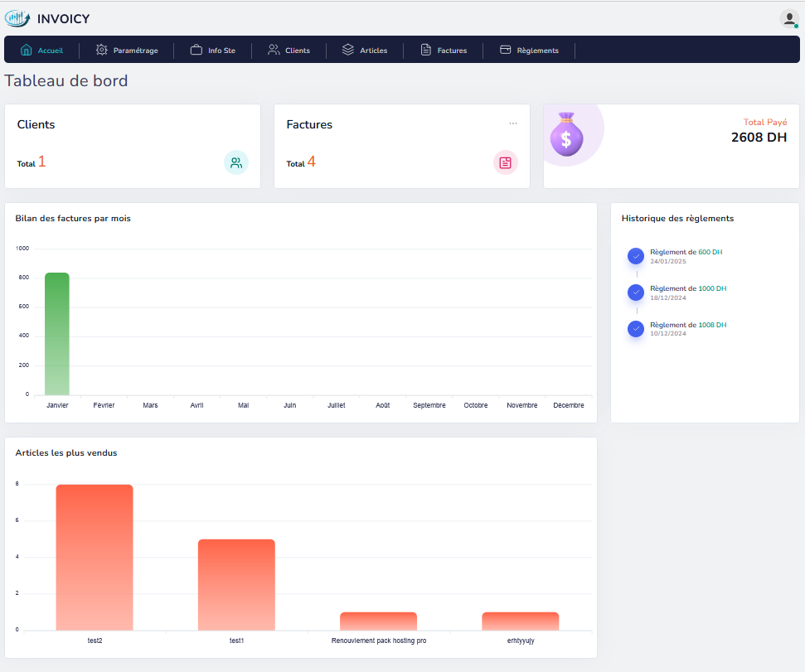Click the checkmark icon for 1000 DH payment
The width and height of the screenshot is (805, 672).
[636, 292]
